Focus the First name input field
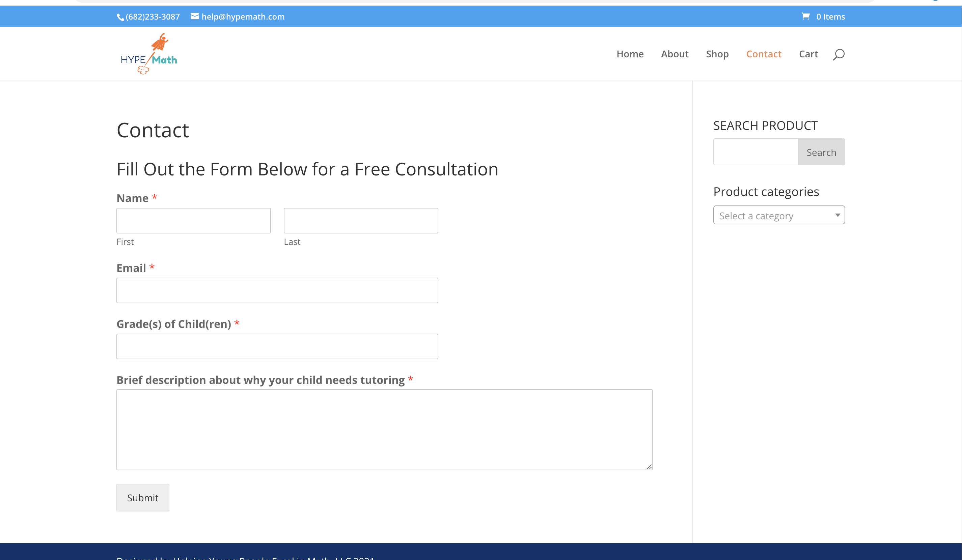This screenshot has width=962, height=560. coord(194,221)
